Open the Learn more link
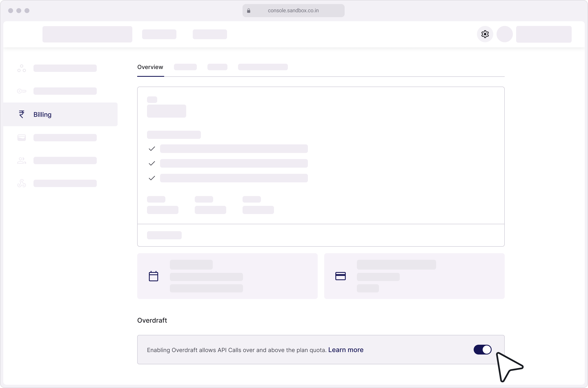The width and height of the screenshot is (588, 388). click(346, 350)
